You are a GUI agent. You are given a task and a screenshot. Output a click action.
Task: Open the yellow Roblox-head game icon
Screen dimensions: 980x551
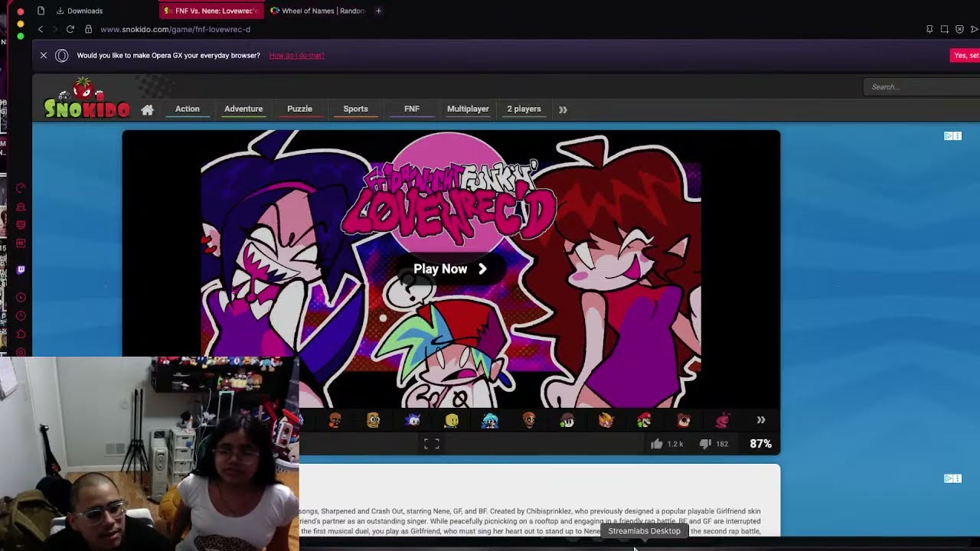click(452, 420)
